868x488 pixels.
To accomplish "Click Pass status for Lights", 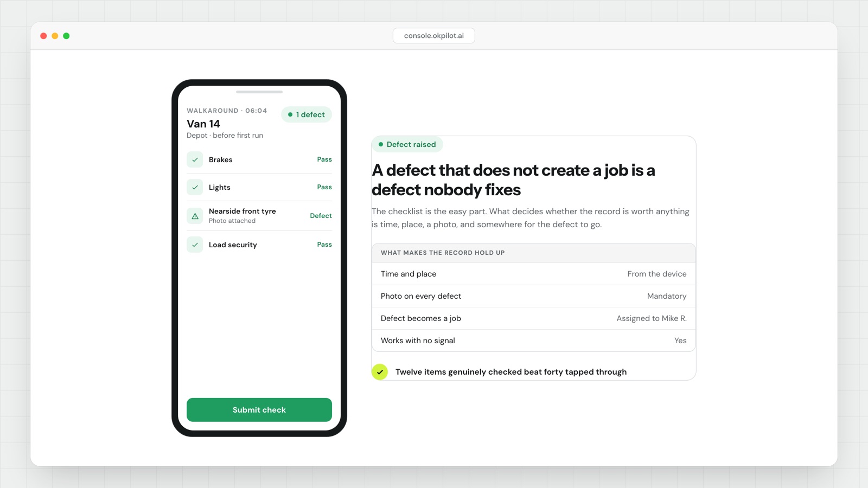I will click(x=324, y=187).
